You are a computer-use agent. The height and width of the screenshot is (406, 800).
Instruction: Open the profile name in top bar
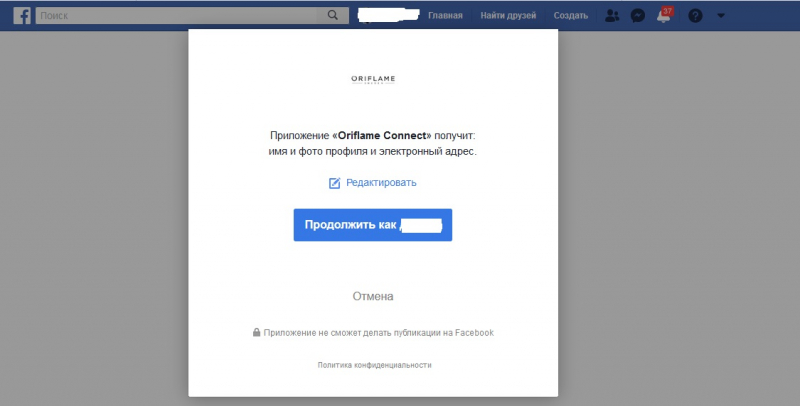point(388,16)
